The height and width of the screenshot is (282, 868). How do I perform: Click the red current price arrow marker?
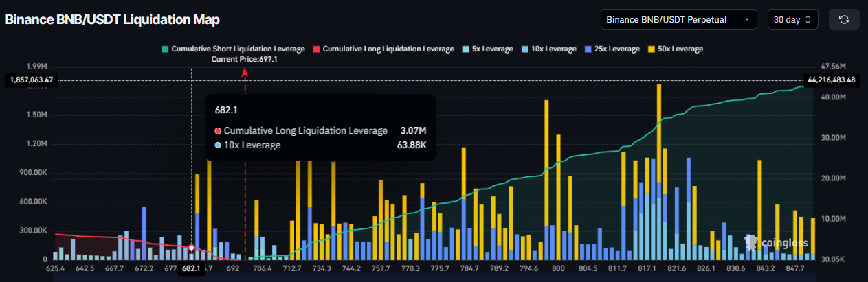[x=245, y=73]
